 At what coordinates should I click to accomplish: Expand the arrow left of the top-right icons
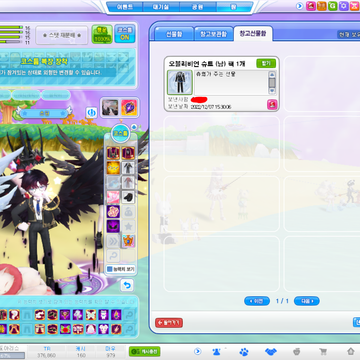(300, 6)
